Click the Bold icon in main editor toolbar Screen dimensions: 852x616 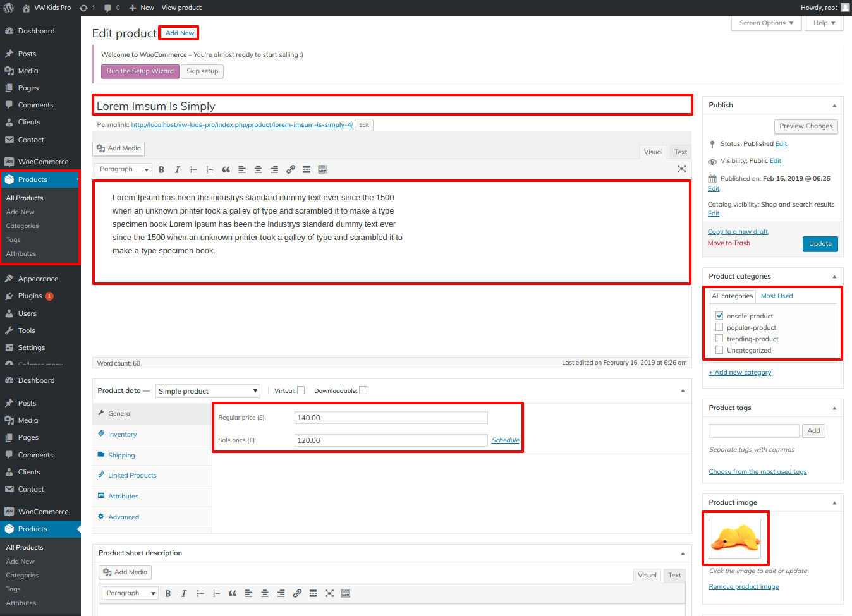[x=162, y=169]
